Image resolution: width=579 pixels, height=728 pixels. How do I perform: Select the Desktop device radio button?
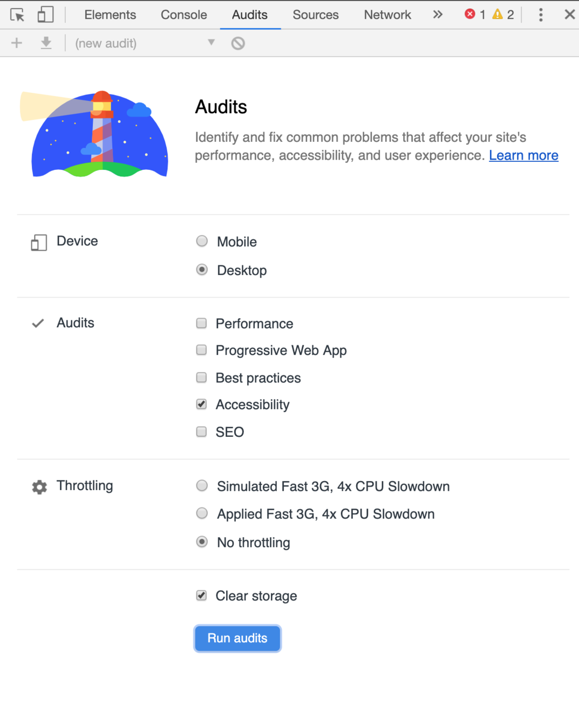pyautogui.click(x=202, y=270)
